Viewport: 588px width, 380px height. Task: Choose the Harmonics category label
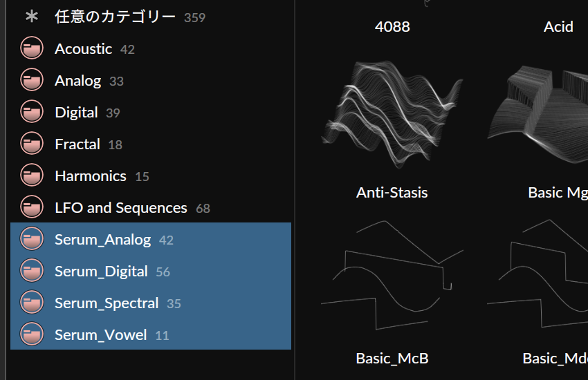point(91,176)
